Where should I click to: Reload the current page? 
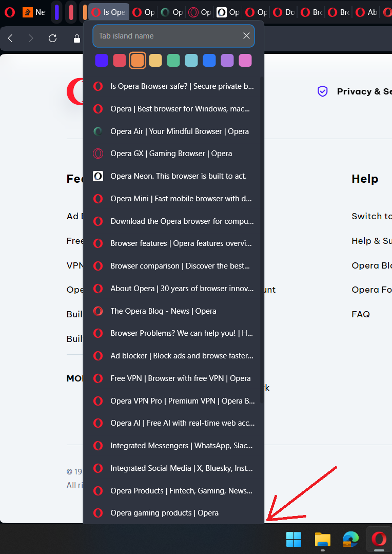(x=52, y=39)
